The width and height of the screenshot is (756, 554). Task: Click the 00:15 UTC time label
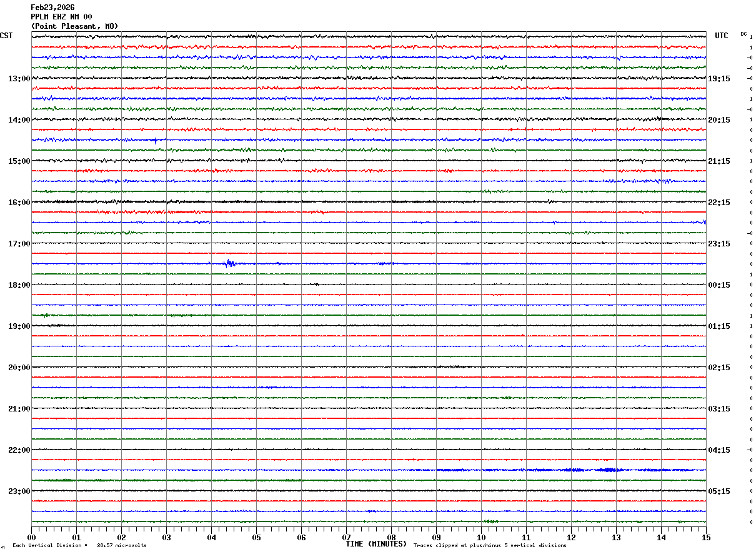coord(719,285)
